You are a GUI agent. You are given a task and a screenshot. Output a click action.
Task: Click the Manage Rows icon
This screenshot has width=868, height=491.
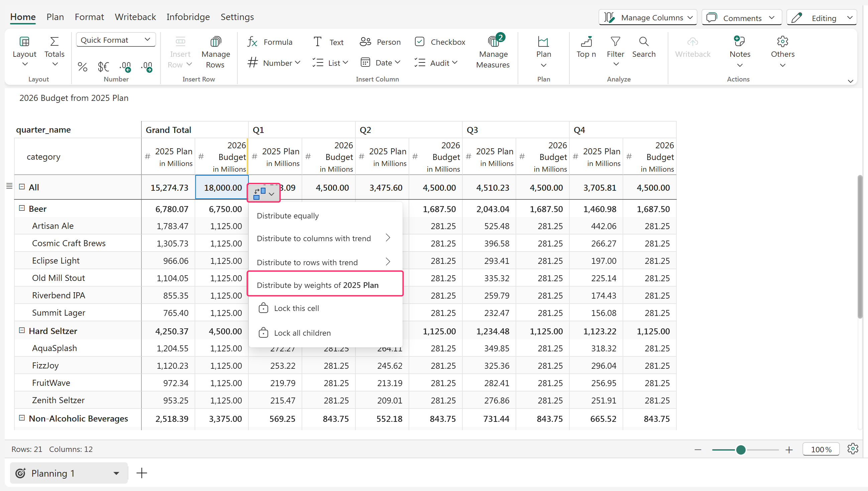click(215, 42)
